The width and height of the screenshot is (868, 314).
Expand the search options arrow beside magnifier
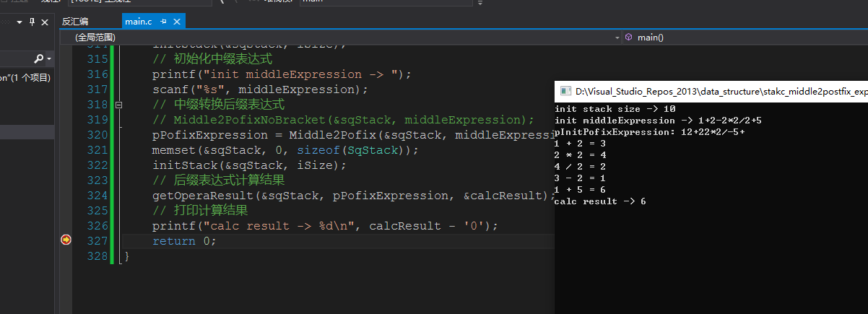(x=48, y=58)
